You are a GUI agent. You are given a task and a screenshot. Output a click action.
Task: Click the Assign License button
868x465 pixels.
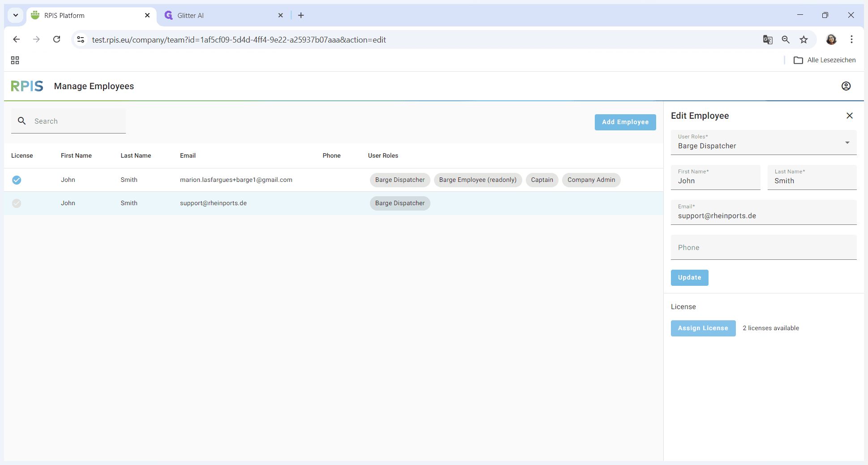pyautogui.click(x=703, y=328)
